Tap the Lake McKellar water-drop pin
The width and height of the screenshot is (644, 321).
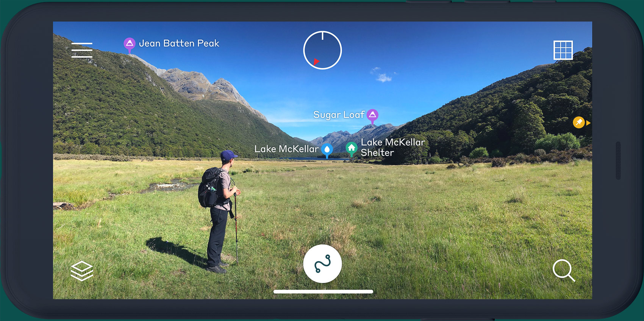[327, 150]
